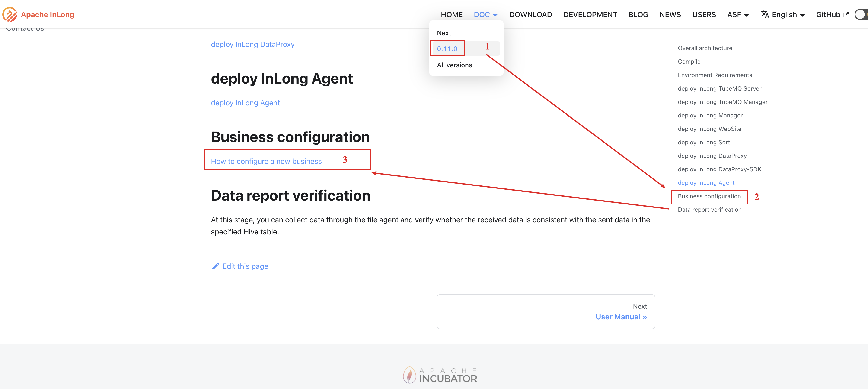Click the GitHub external link icon

click(x=846, y=15)
